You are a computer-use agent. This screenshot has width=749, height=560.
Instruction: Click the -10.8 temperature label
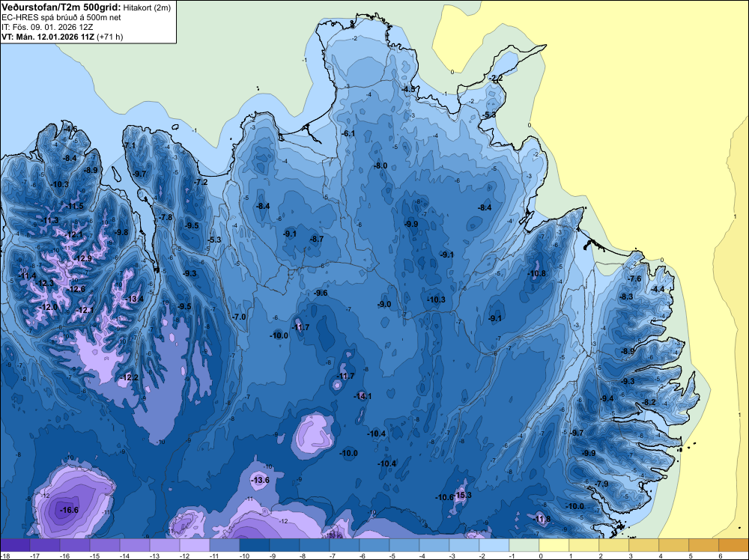click(x=537, y=273)
